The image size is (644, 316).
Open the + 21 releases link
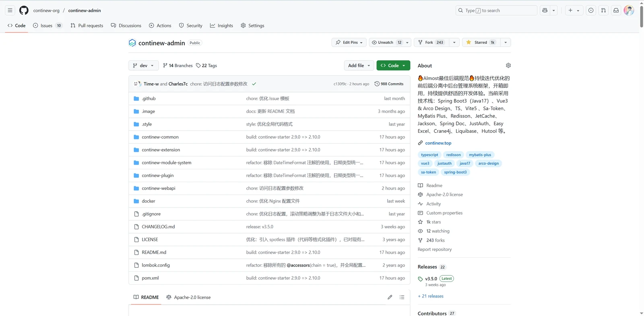(x=431, y=296)
